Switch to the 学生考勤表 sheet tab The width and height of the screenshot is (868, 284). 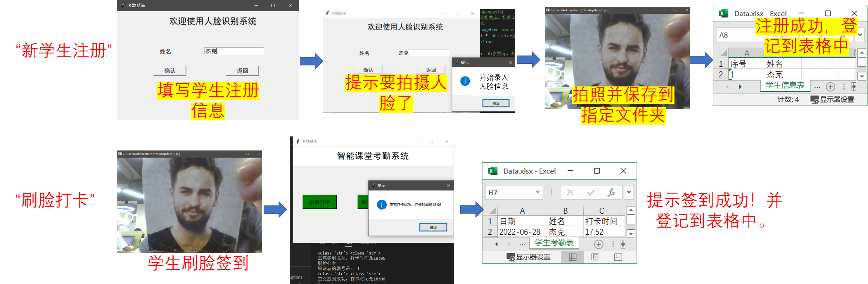[x=554, y=243]
